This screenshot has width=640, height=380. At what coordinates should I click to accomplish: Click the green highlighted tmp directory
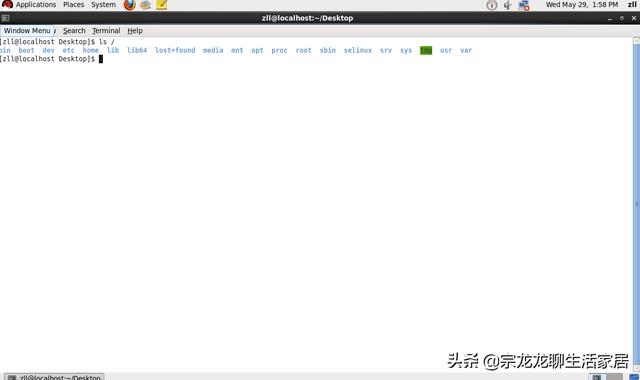(426, 50)
